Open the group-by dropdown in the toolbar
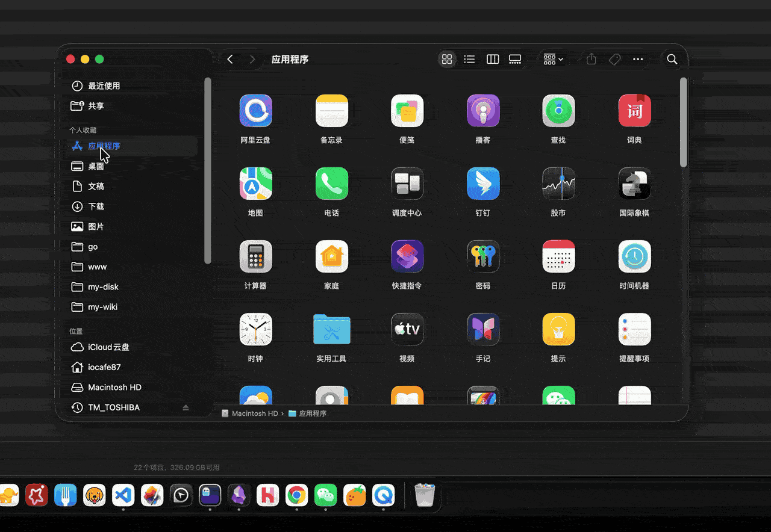 point(553,59)
